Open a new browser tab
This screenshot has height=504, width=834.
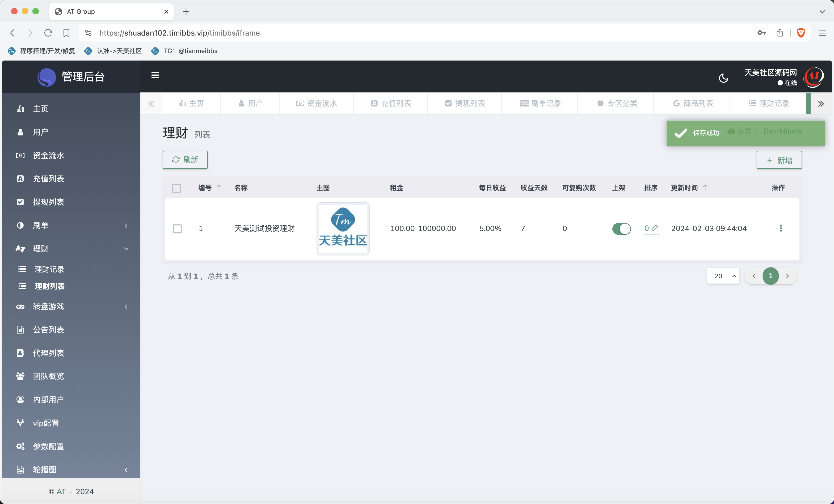(x=186, y=11)
